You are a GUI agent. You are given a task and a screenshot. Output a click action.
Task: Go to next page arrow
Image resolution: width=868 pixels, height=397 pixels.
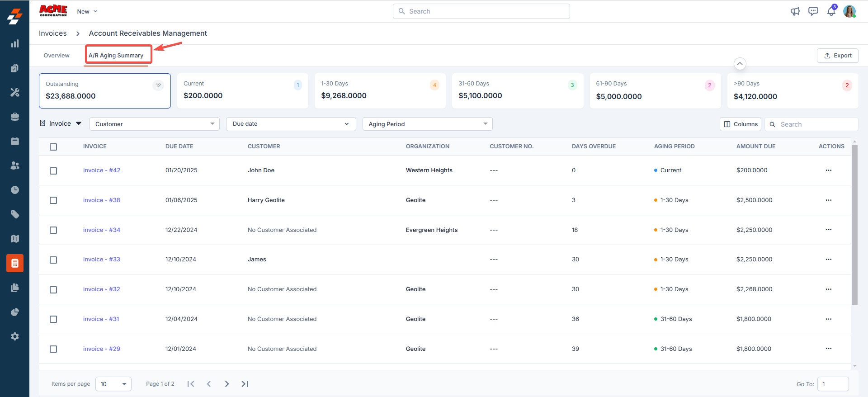(x=227, y=384)
